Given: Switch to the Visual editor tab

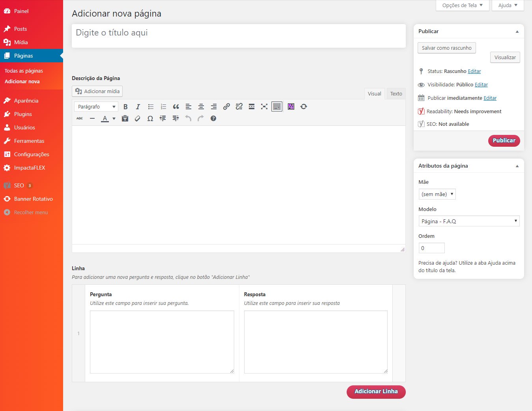Looking at the screenshot, I should click(x=374, y=93).
